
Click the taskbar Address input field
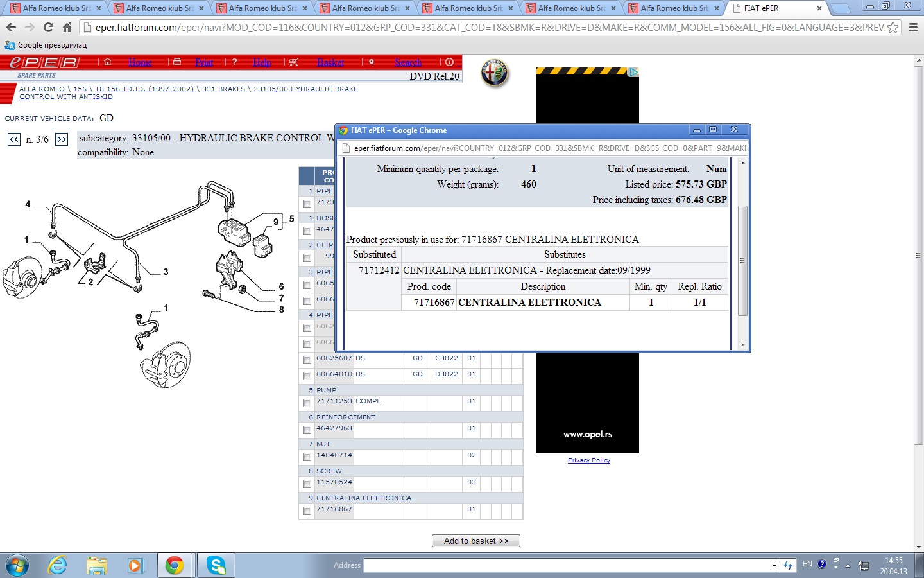tap(567, 566)
